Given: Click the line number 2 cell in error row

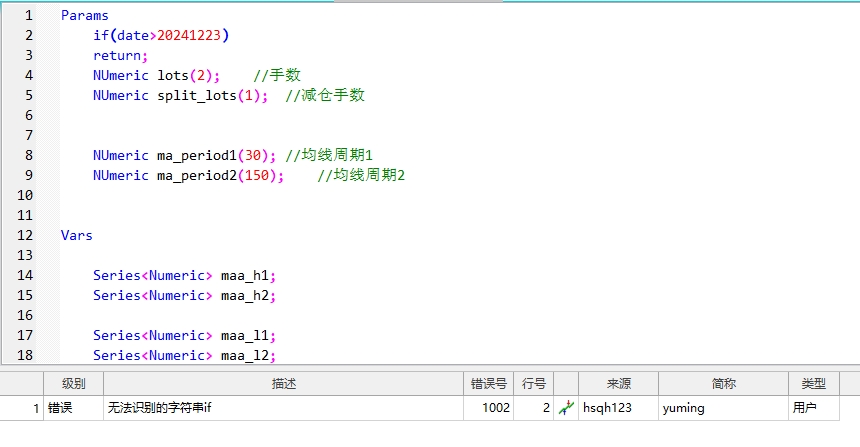Looking at the screenshot, I should 534,408.
